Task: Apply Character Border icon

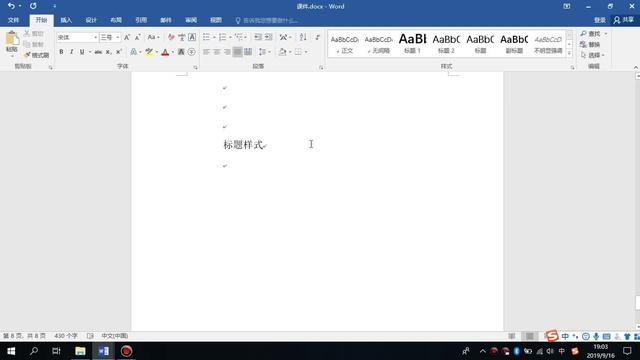Action: 192,37
